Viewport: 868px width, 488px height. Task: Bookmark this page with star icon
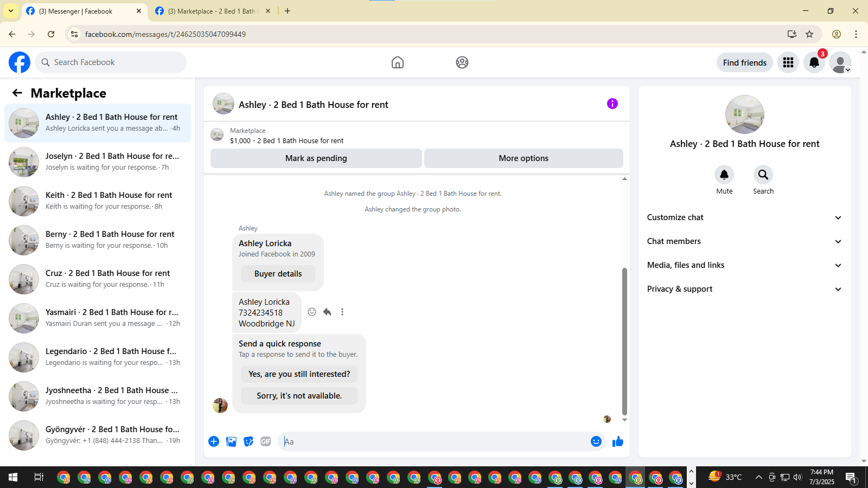[x=809, y=34]
